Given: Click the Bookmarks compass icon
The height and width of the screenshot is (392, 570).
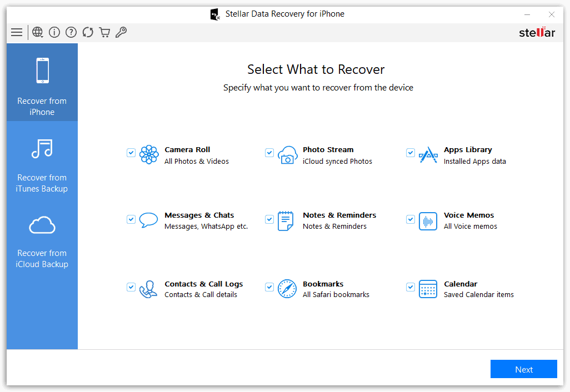Looking at the screenshot, I should pyautogui.click(x=287, y=289).
